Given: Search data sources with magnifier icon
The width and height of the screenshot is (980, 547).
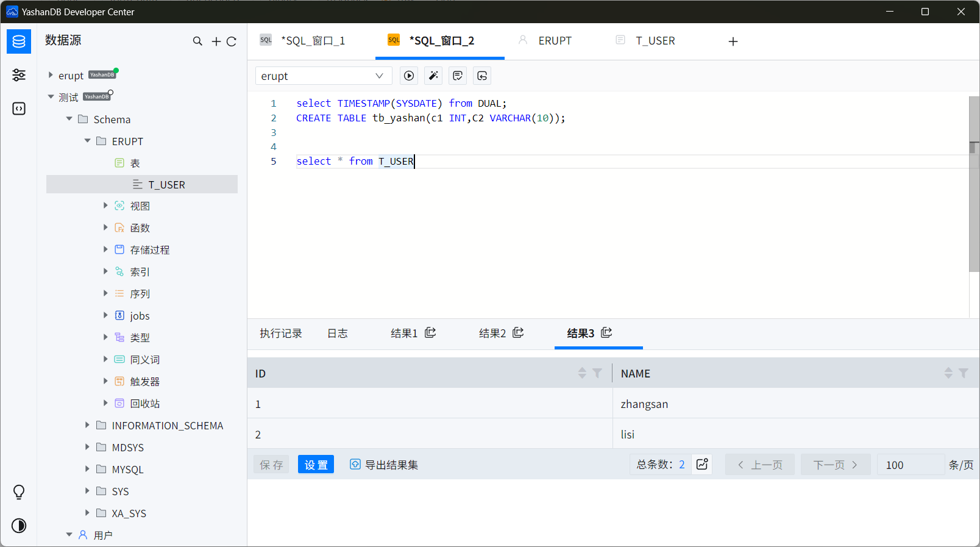Looking at the screenshot, I should coord(197,41).
